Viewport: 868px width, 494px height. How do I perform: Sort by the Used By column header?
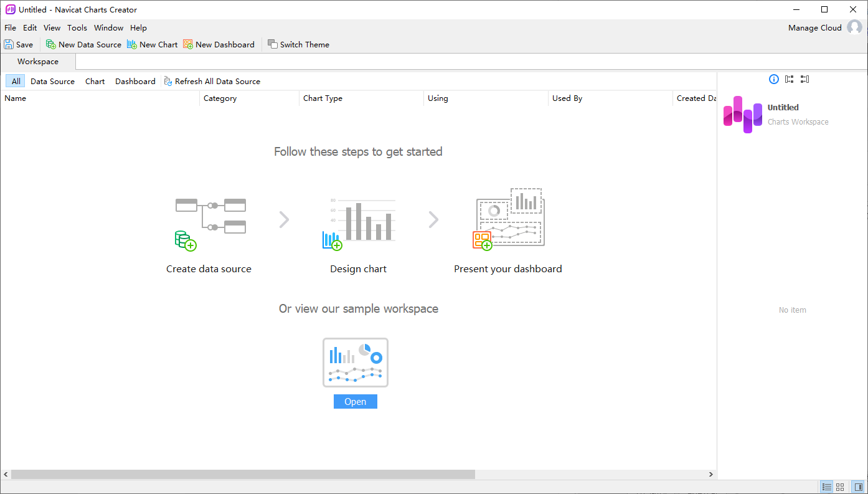(610, 98)
